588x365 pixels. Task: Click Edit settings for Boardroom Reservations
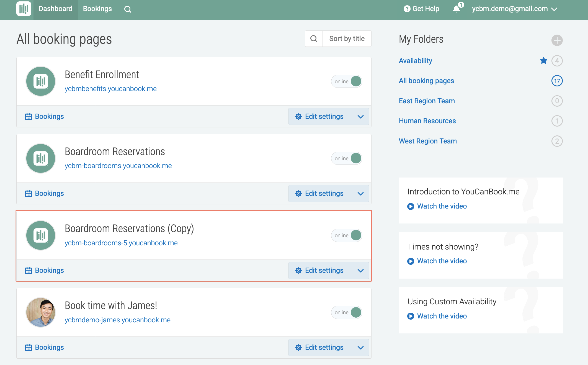click(x=320, y=194)
